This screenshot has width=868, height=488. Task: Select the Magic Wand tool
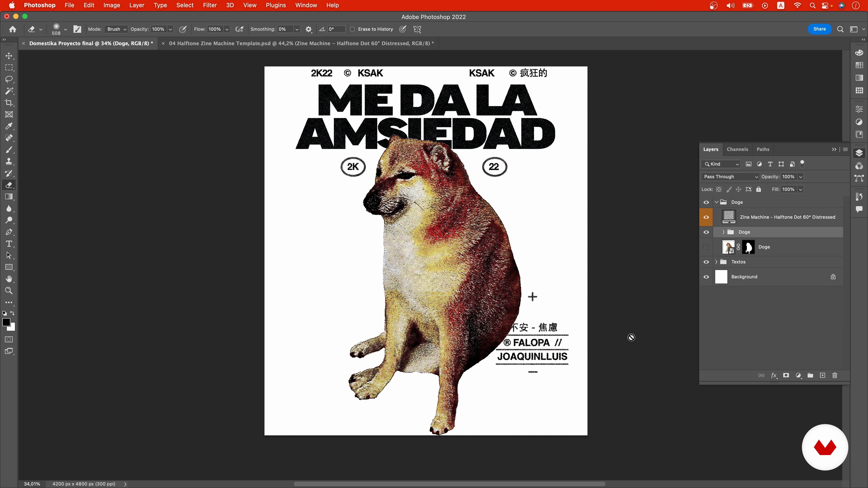pyautogui.click(x=9, y=91)
